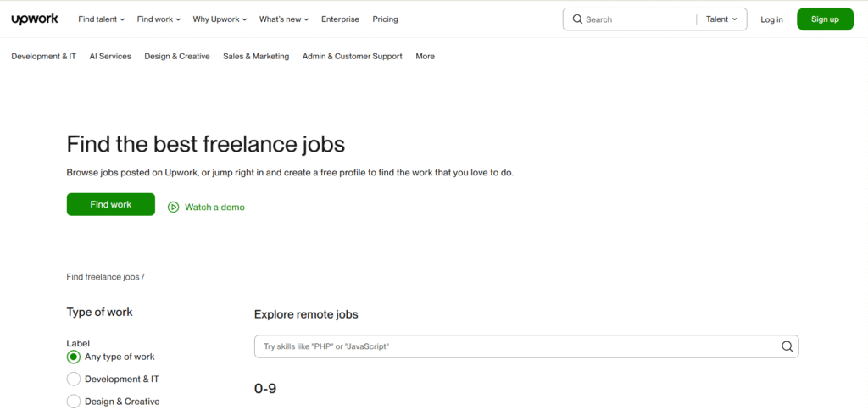Focus the skills search field under Explore remote jobs
The height and width of the screenshot is (410, 868).
click(526, 346)
